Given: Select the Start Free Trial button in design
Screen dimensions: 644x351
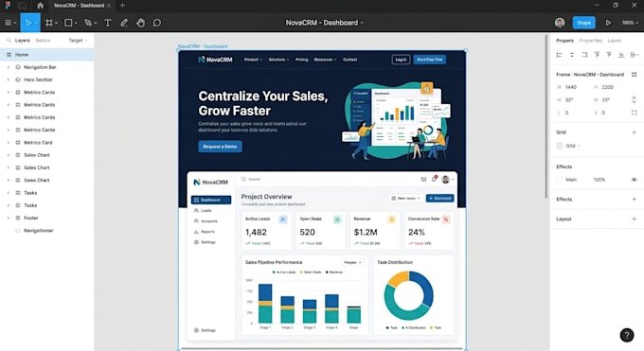Looking at the screenshot, I should point(430,60).
